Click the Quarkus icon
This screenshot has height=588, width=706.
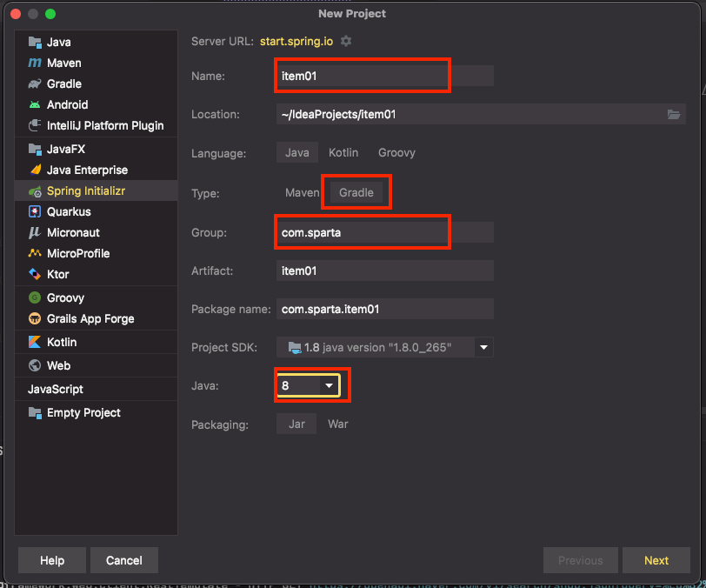click(35, 211)
